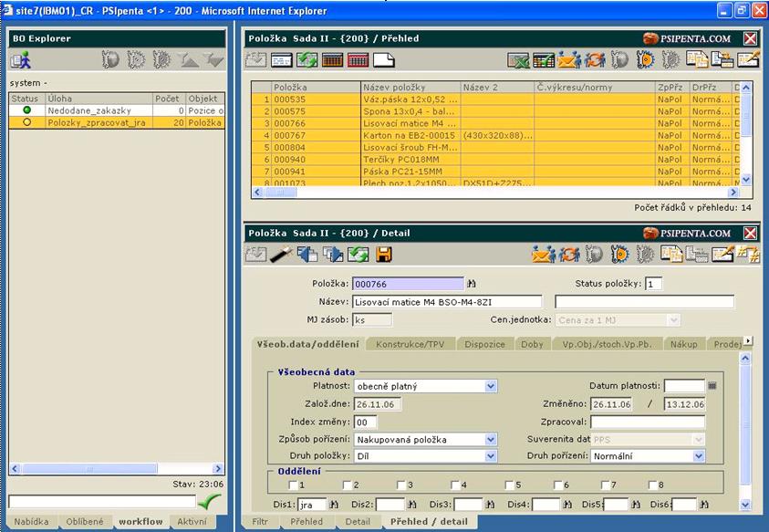Click the Zpracoval input field
The height and width of the screenshot is (532, 769).
click(x=648, y=422)
